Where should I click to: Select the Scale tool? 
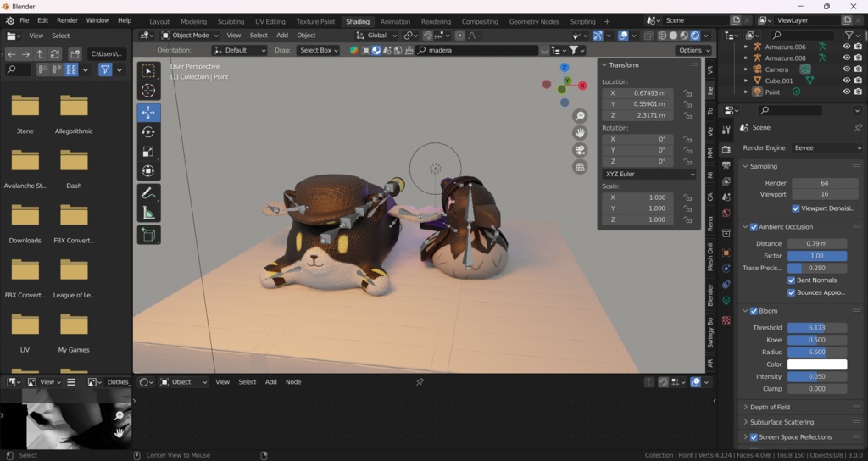coord(148,151)
